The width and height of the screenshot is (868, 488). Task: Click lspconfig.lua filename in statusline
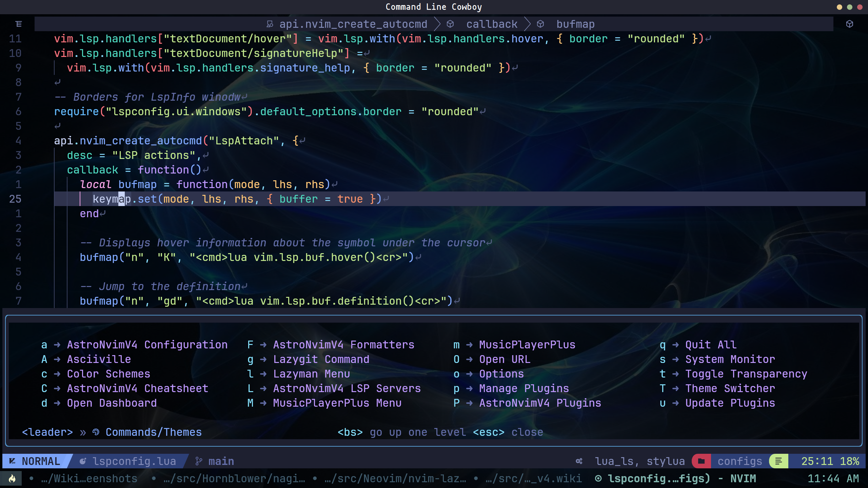134,461
